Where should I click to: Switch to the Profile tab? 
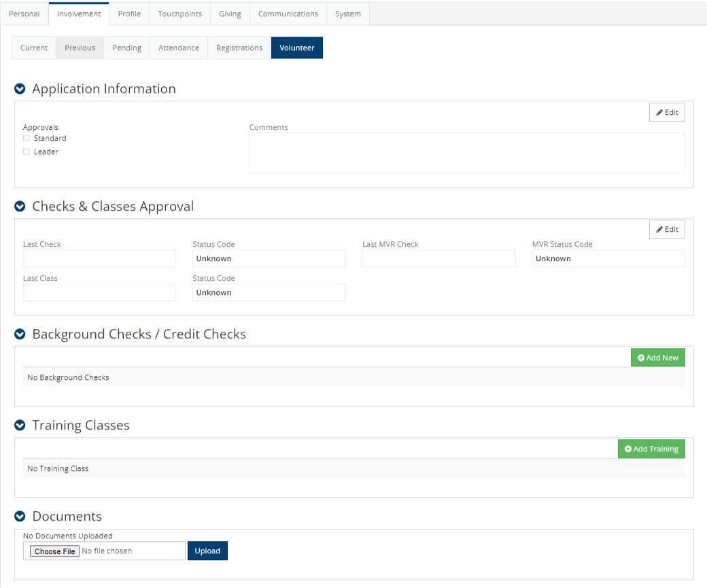(x=129, y=14)
